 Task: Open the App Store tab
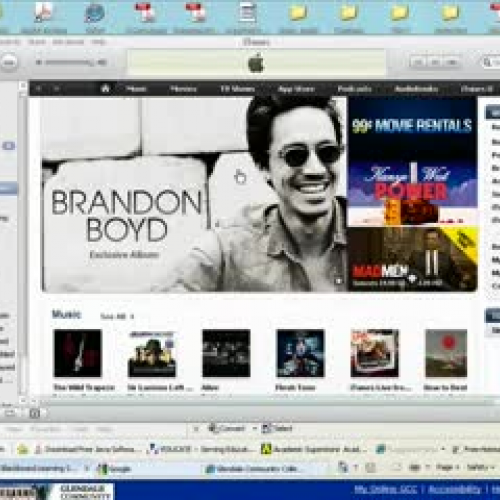pos(296,89)
